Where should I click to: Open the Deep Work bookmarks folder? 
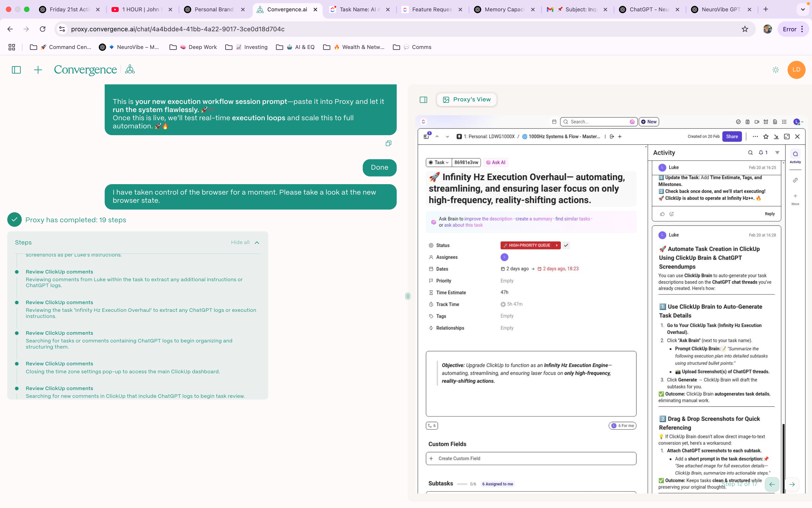tap(193, 47)
